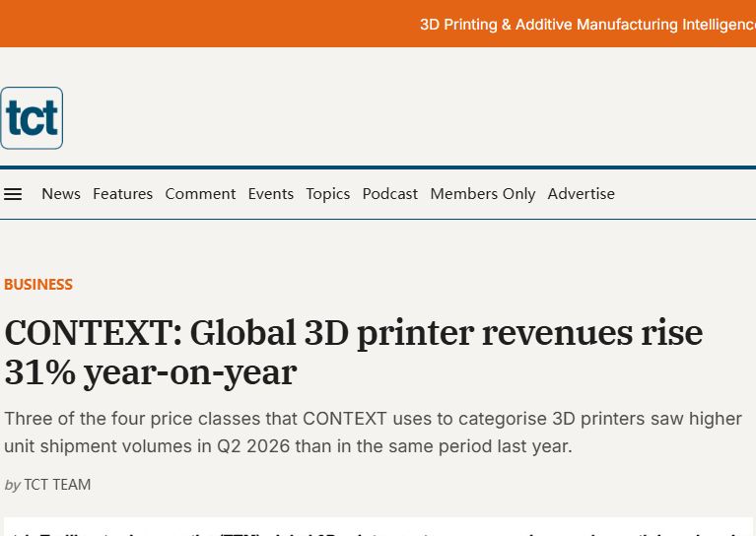Go to the Features section
The image size is (756, 536).
pos(122,194)
